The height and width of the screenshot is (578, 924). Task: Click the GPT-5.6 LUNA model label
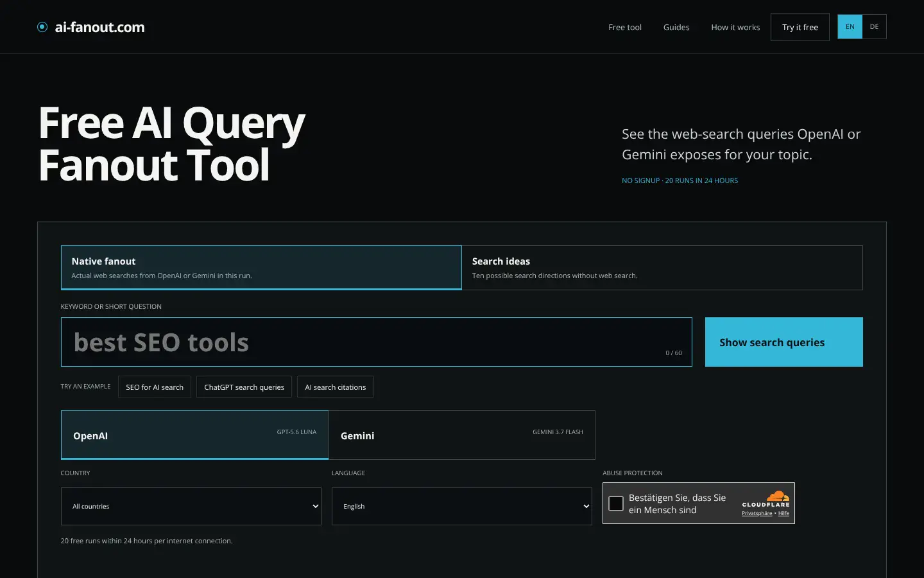coord(296,432)
